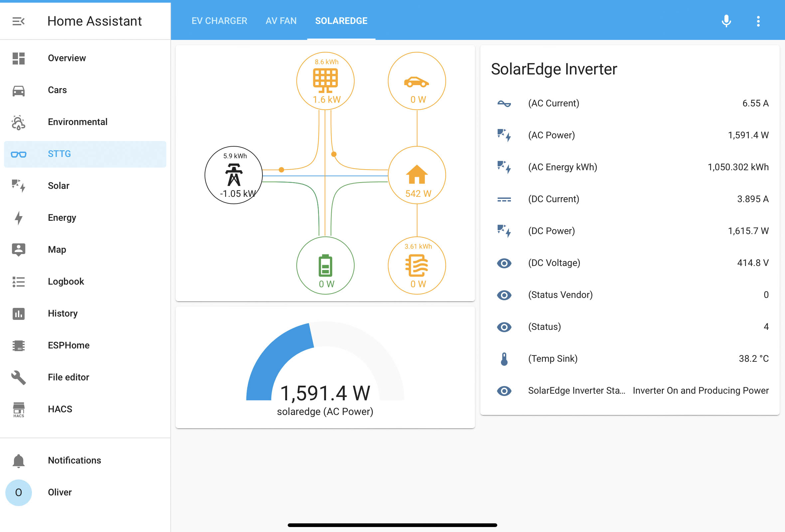Click the grid pylon node

(234, 175)
